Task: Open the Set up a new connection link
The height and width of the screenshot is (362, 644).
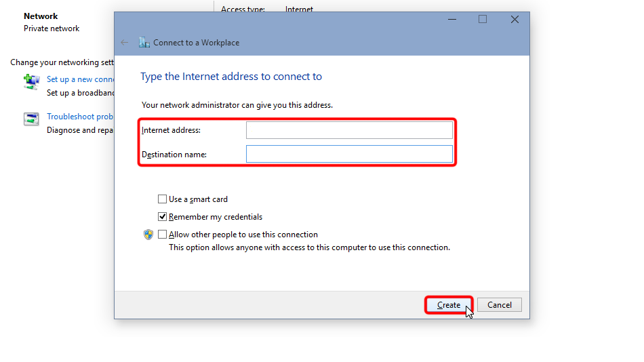Action: point(79,79)
